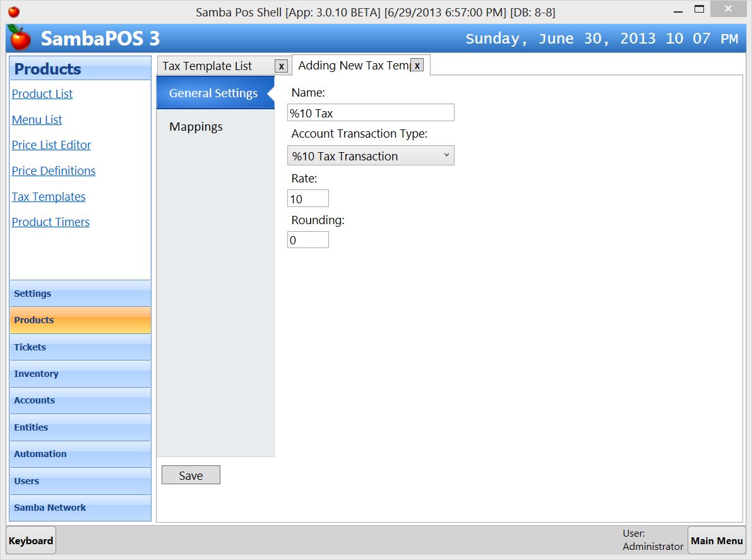This screenshot has height=560, width=752.
Task: Expand the Inventory section
Action: tap(80, 374)
